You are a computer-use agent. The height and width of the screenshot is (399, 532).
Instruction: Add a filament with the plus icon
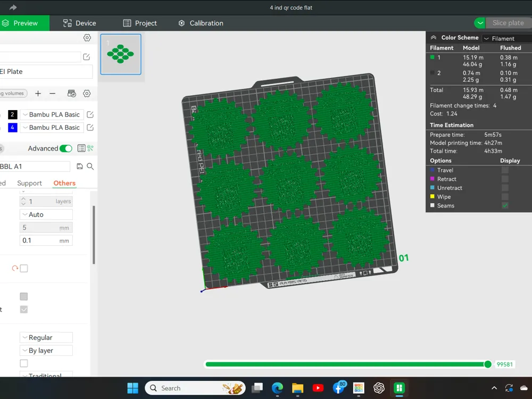coord(38,93)
